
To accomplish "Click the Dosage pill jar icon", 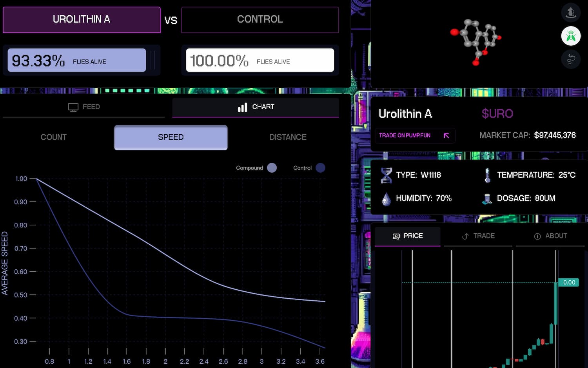I will pyautogui.click(x=487, y=199).
